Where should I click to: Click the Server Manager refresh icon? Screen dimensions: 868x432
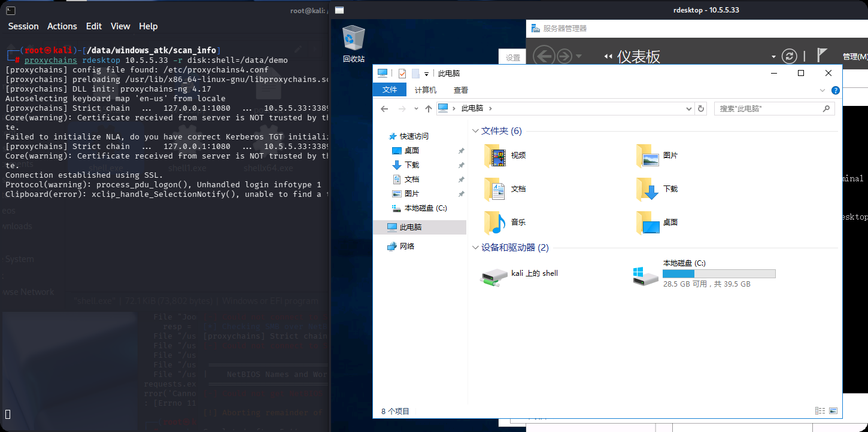(790, 56)
